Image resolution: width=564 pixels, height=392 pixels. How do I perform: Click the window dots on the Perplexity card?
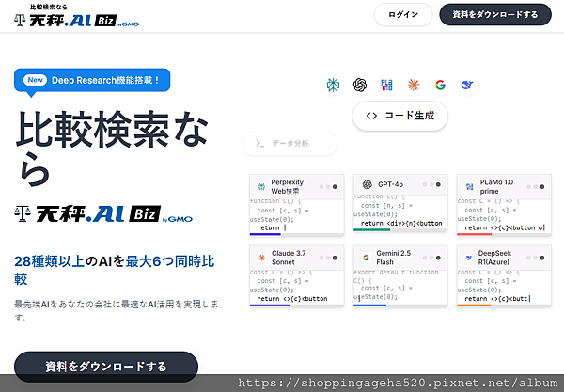(x=328, y=187)
